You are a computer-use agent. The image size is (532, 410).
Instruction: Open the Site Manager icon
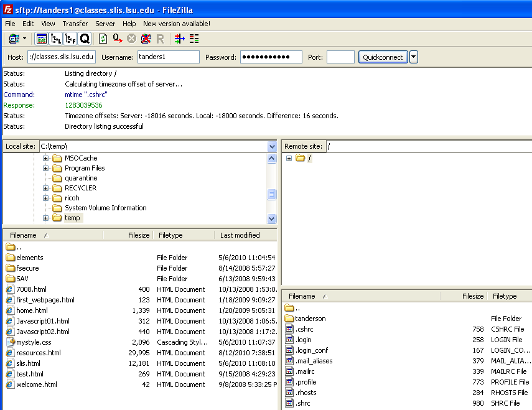[13, 39]
